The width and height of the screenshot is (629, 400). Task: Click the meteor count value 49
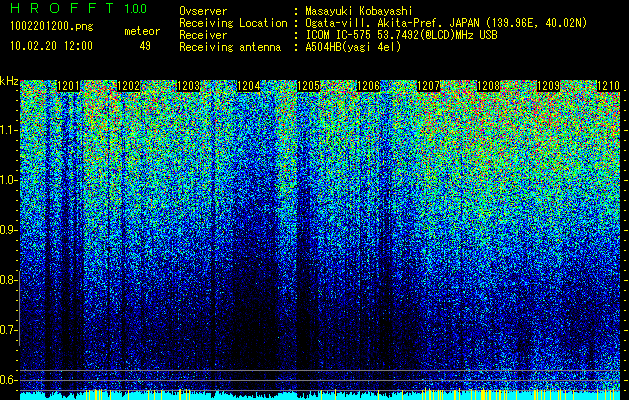coord(145,46)
